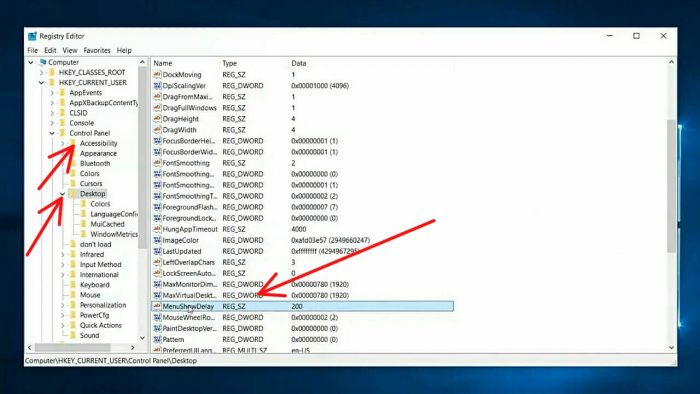Click values pane scroll up arrow
This screenshot has width=700, height=394.
click(x=671, y=62)
